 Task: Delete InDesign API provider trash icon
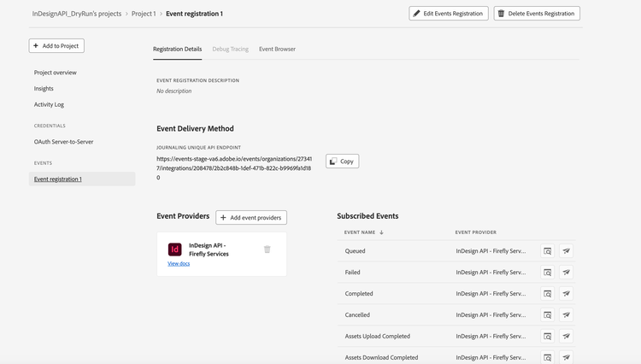click(267, 250)
